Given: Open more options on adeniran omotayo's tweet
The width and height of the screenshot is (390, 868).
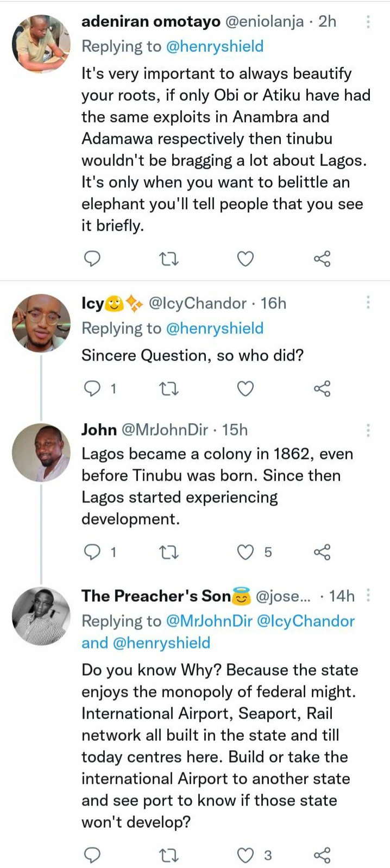Looking at the screenshot, I should [x=368, y=22].
